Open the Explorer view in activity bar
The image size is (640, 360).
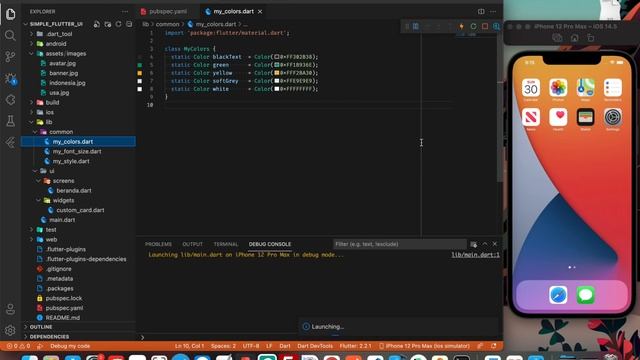coord(11,13)
